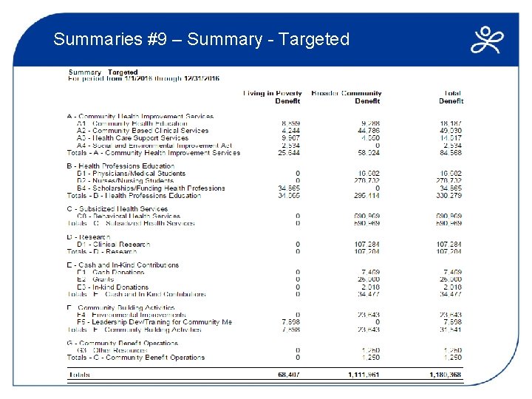This screenshot has height=399, width=532.
Task: Click 'Totals - F - Community Building Activities'
Action: click(134, 330)
